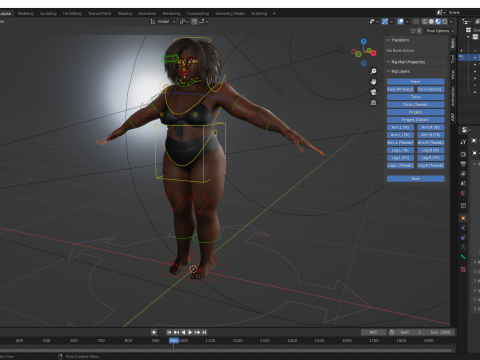Toggle snapping magnet icon in header
Image resolution: width=480 pixels, height=360 pixels.
[x=194, y=21]
